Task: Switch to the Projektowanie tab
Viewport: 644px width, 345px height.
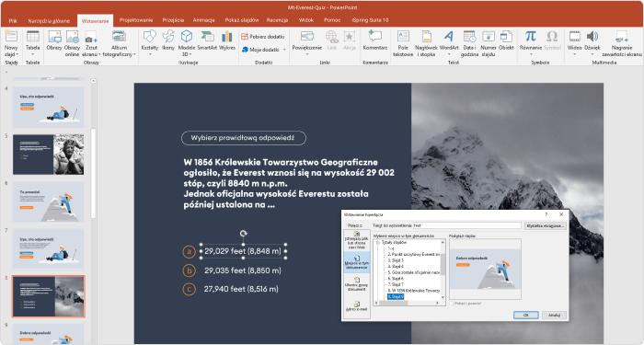Action: pos(136,20)
